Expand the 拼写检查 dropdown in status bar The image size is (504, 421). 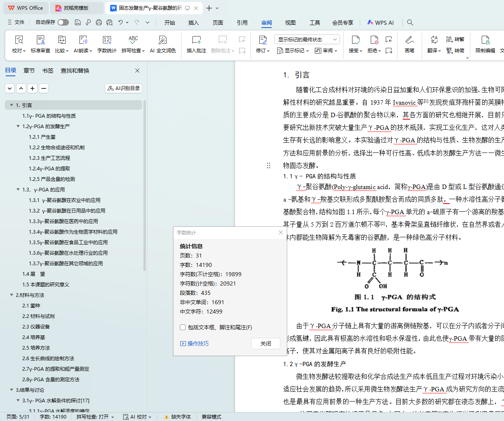[95, 417]
